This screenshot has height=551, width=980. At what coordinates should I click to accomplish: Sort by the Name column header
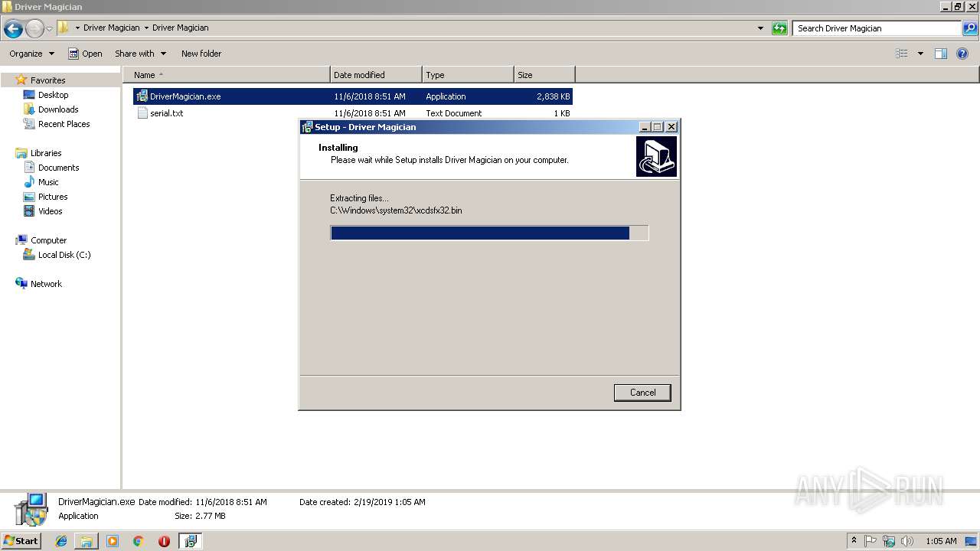[227, 75]
